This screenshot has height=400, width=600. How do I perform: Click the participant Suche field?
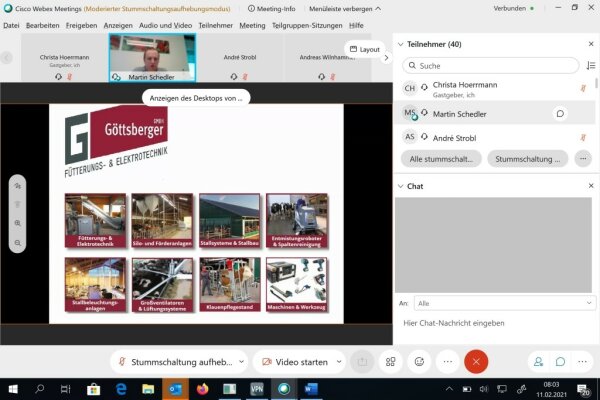491,65
